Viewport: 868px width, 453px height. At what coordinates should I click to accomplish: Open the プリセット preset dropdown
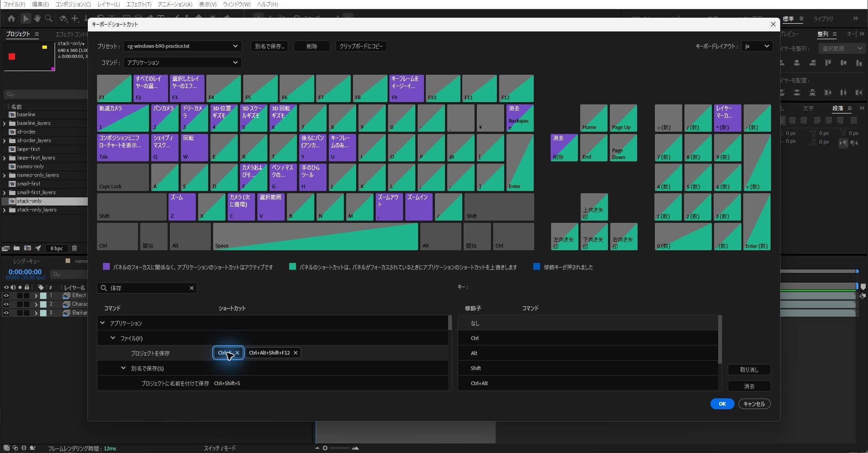point(182,46)
